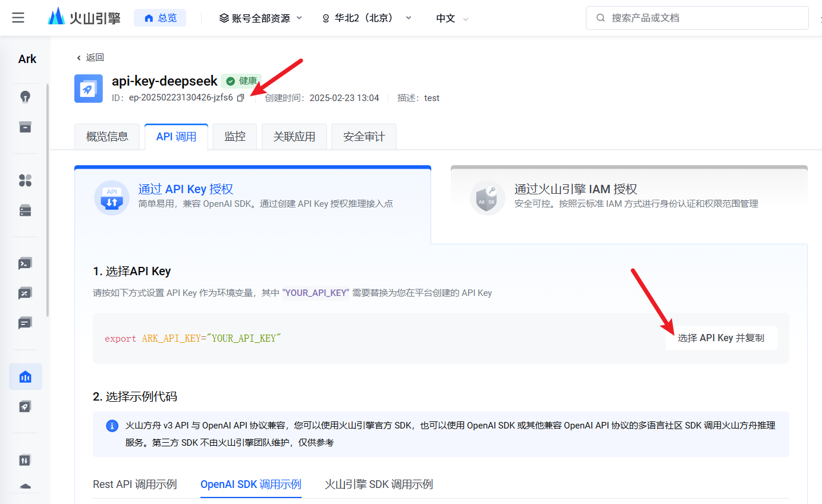Click the IAM lock icon
The height and width of the screenshot is (504, 822).
487,199
